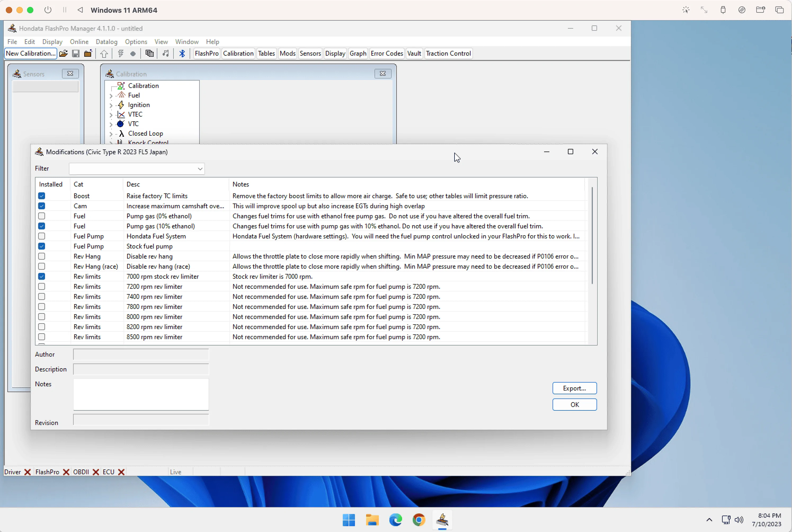Uncheck the 7000 rpm stock rev limiter
792x532 pixels.
tap(42, 277)
